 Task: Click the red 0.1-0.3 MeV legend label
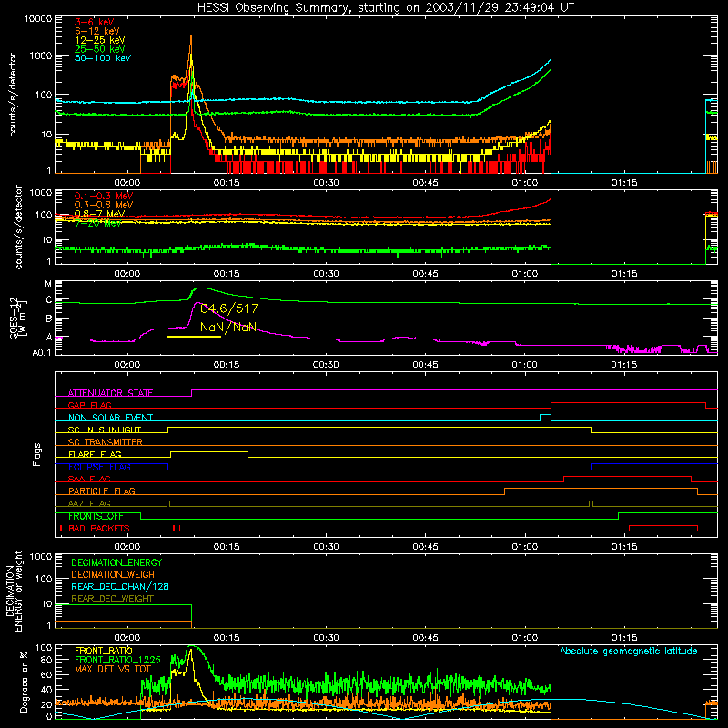coord(104,196)
